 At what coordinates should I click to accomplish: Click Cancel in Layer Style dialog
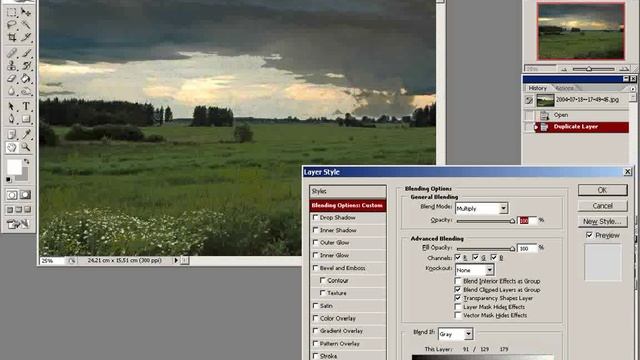602,206
